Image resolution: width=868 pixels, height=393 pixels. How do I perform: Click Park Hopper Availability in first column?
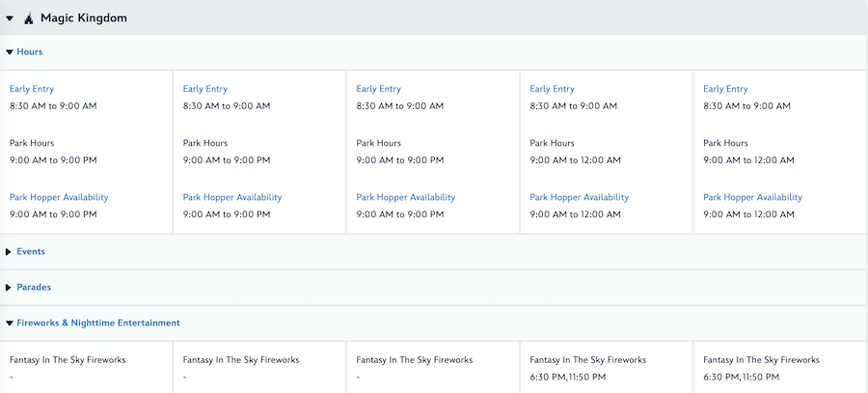point(59,197)
